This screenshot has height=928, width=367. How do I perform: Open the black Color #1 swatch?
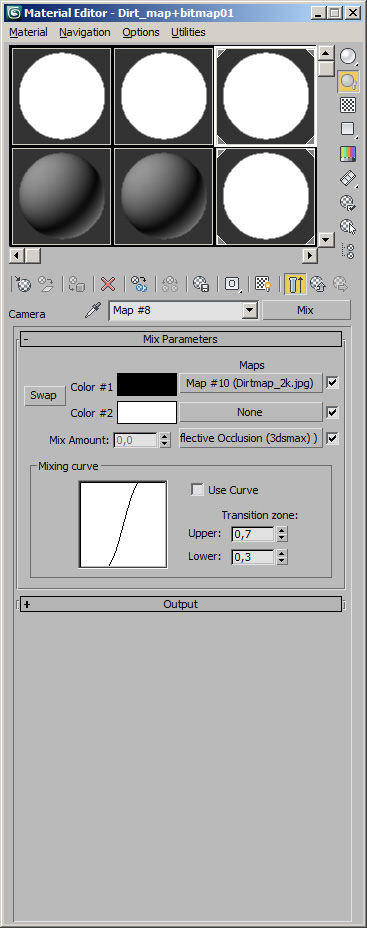[x=147, y=385]
